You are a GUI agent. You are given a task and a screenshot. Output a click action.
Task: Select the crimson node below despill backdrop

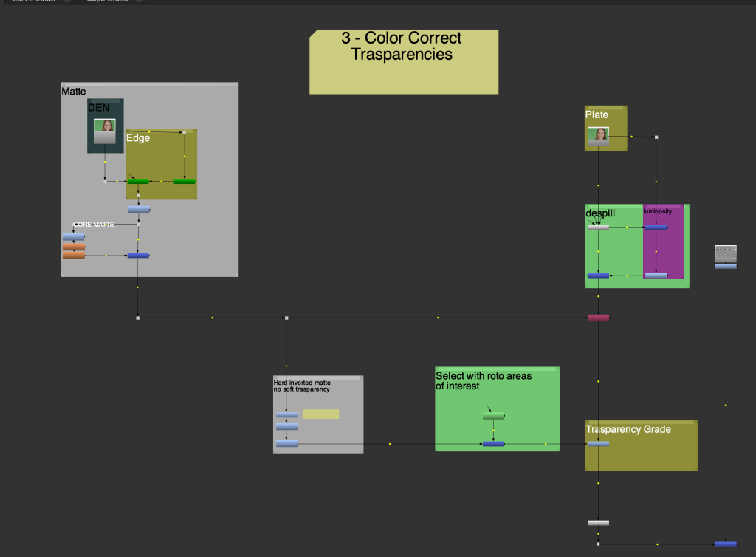[598, 318]
